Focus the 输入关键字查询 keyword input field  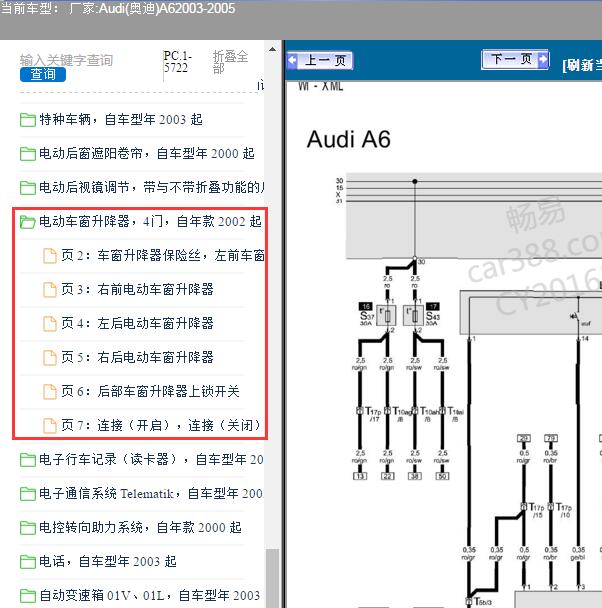[x=66, y=60]
